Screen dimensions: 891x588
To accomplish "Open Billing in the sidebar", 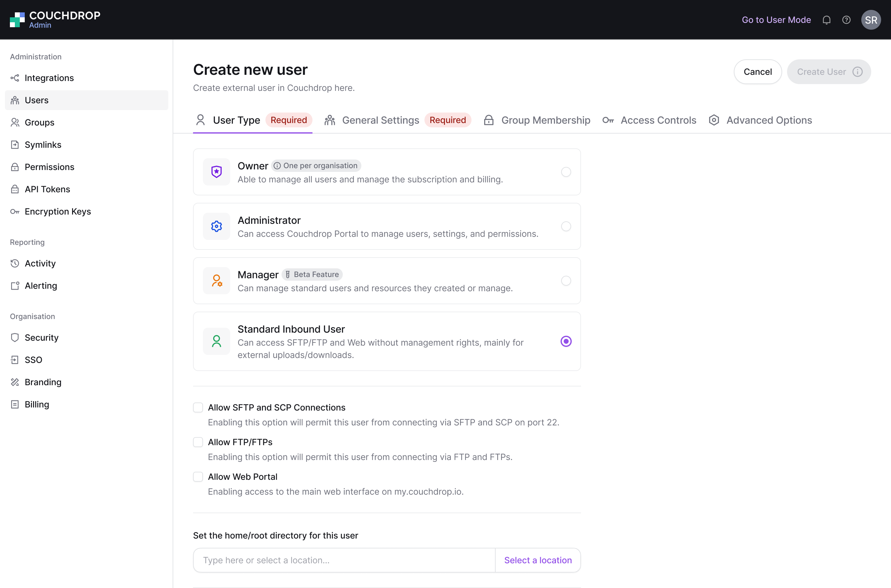I will pos(87,404).
